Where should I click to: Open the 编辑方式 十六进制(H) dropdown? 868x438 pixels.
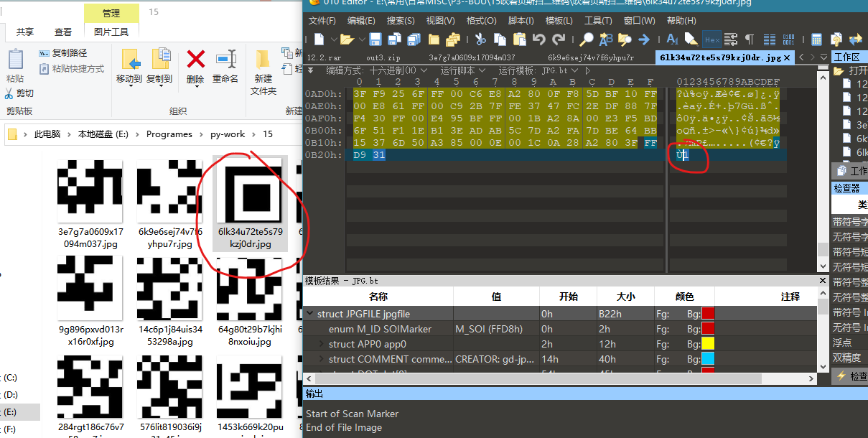point(377,70)
